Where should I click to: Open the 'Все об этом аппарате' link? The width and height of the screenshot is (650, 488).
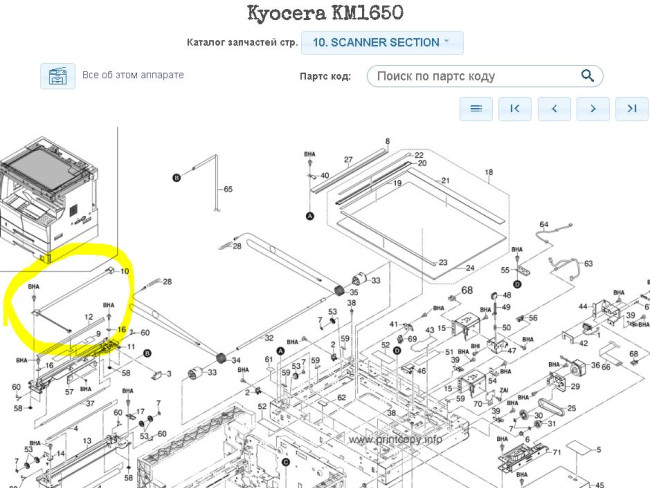click(133, 75)
